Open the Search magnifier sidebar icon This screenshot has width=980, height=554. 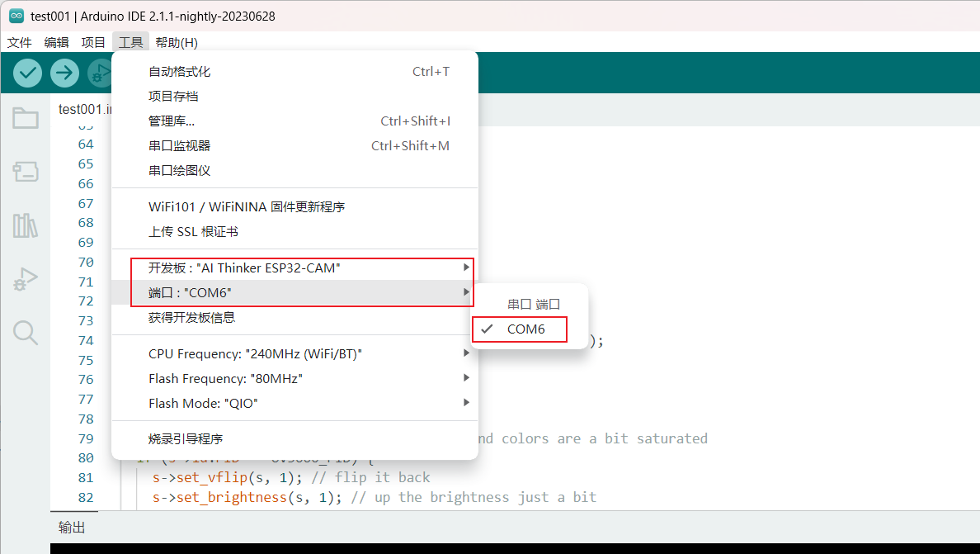tap(26, 333)
